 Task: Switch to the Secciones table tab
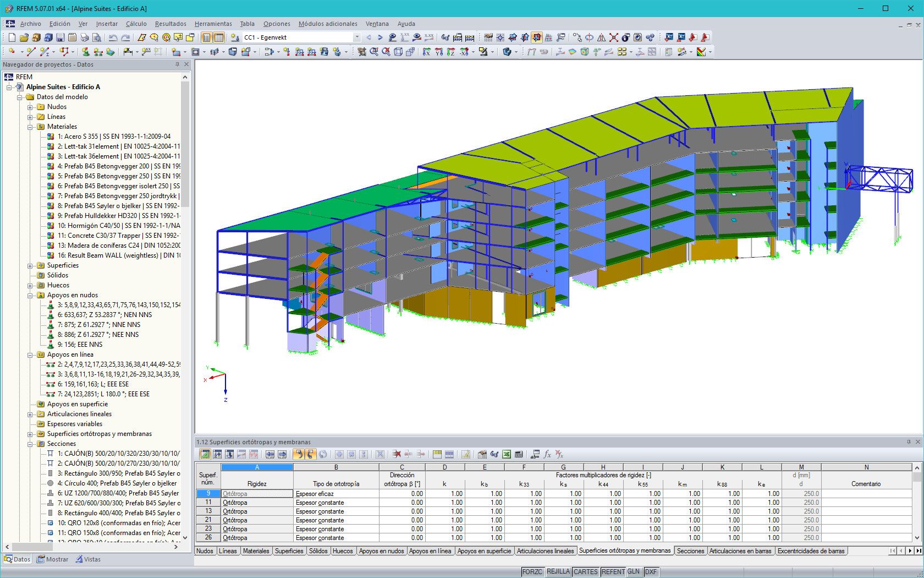(x=690, y=550)
